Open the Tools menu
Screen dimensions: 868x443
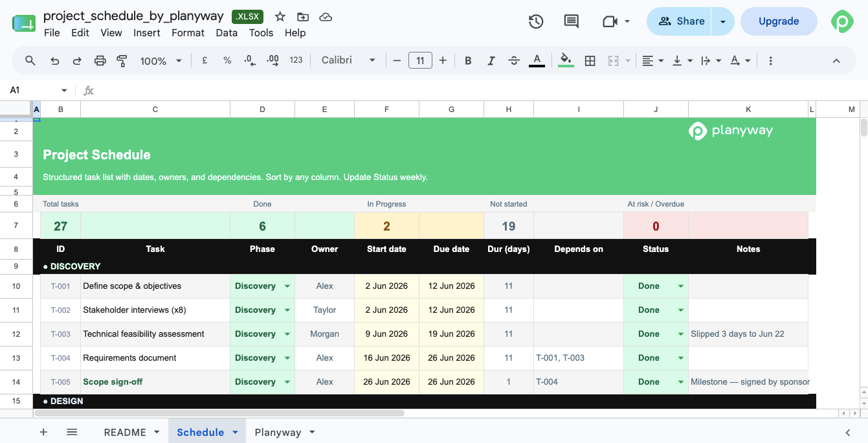click(x=261, y=32)
